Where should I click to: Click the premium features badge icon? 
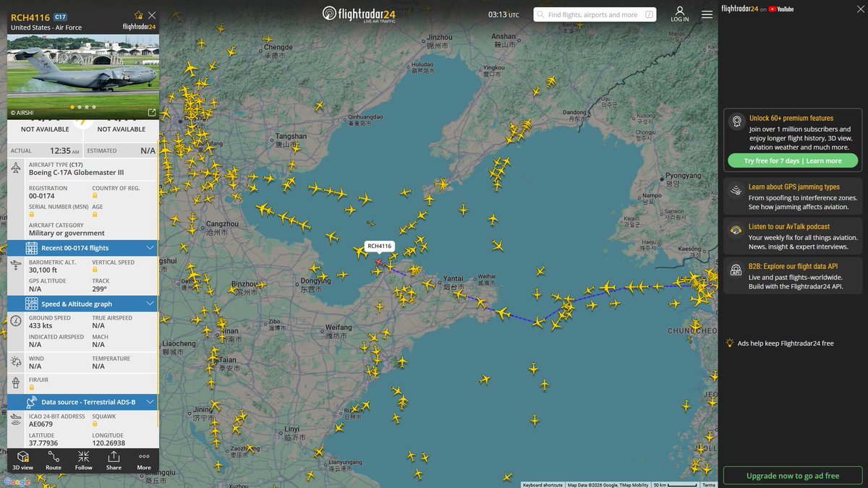[x=736, y=121]
